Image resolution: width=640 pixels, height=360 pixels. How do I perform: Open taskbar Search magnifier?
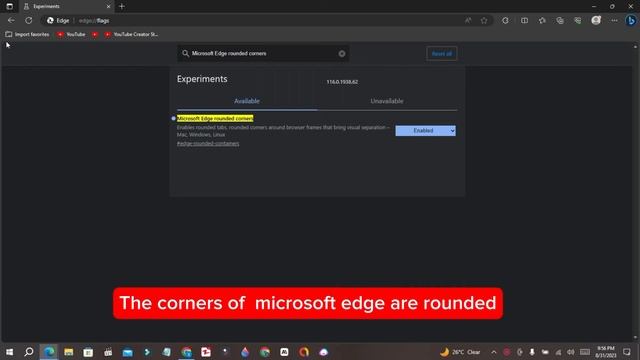click(x=29, y=352)
